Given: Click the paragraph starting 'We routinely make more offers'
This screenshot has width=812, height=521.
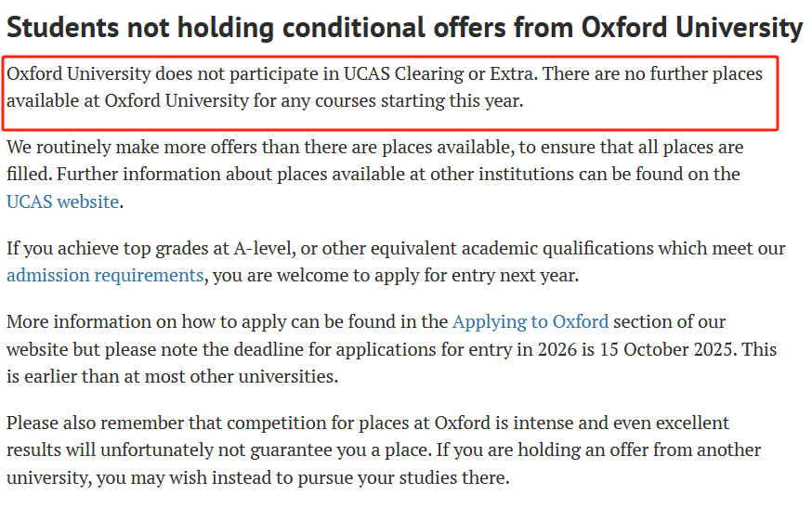Looking at the screenshot, I should click(375, 174).
